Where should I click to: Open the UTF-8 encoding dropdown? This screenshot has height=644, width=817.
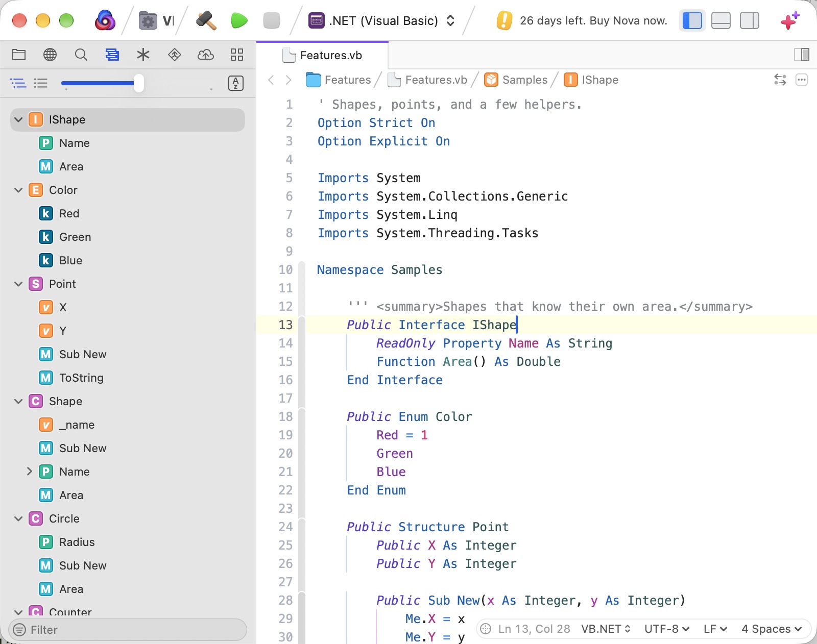coord(667,629)
